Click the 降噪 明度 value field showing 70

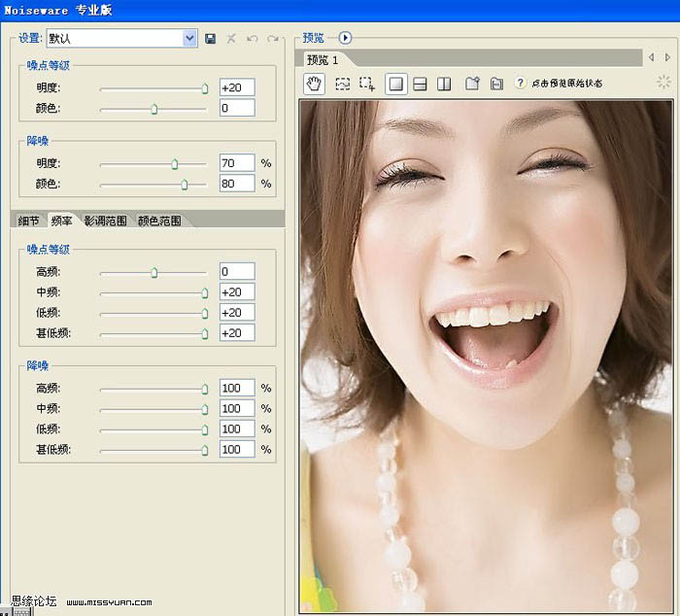click(x=237, y=163)
